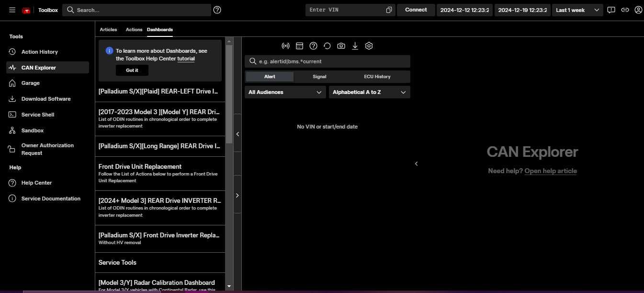This screenshot has height=293, width=644.
Task: Click the Service Shell terminal icon
Action: click(x=12, y=115)
